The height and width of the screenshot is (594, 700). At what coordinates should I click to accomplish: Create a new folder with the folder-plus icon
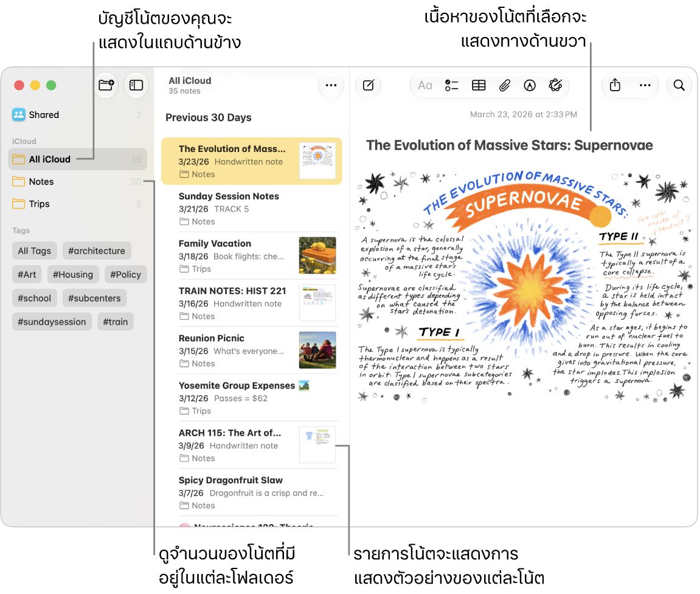click(106, 85)
